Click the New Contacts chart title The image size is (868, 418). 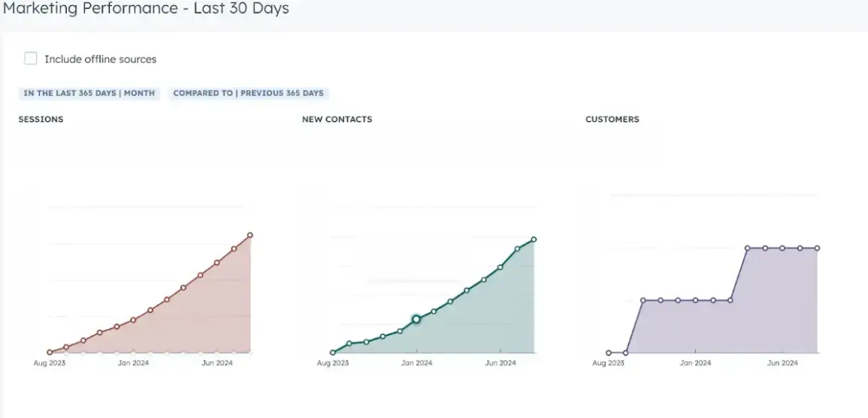pyautogui.click(x=337, y=119)
